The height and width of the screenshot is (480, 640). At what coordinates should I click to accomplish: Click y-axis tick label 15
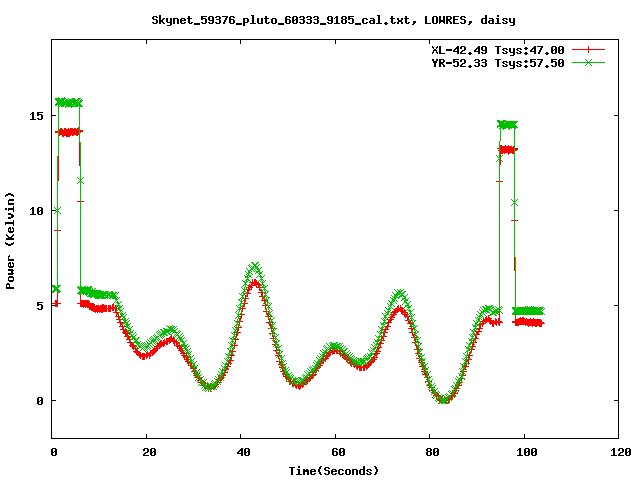pos(36,116)
